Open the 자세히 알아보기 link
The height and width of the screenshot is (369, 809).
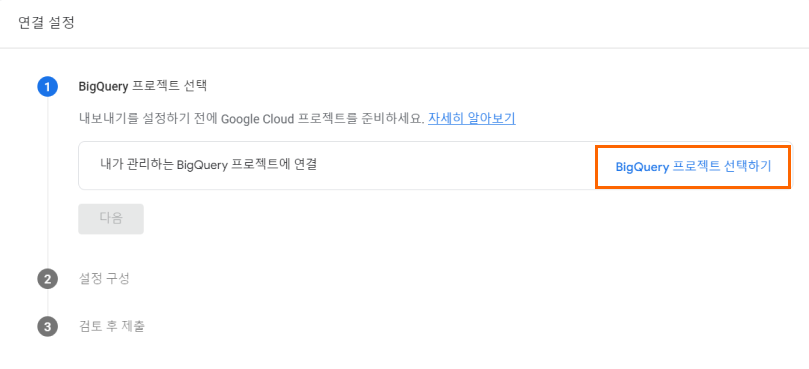(x=472, y=119)
